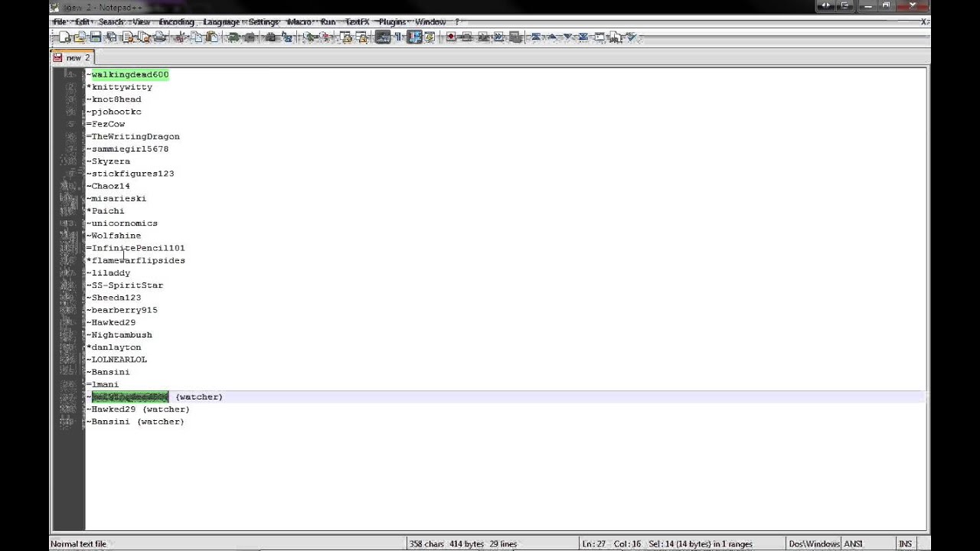Open the ? help menu
Viewport: 980px width, 551px height.
pyautogui.click(x=457, y=22)
